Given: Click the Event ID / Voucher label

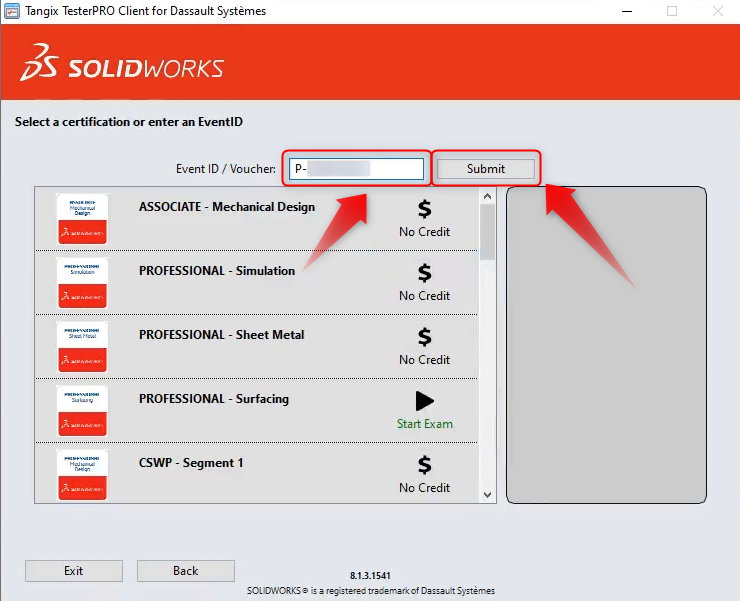Looking at the screenshot, I should [x=226, y=169].
